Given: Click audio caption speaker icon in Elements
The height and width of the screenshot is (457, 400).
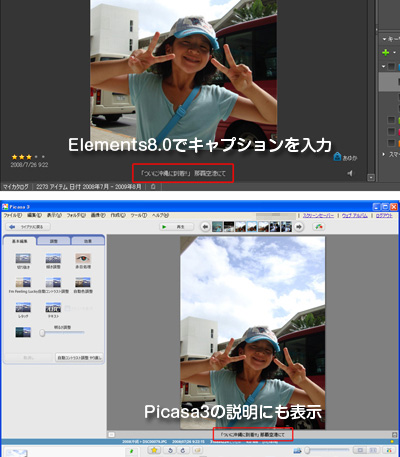Looking at the screenshot, I should (350, 173).
